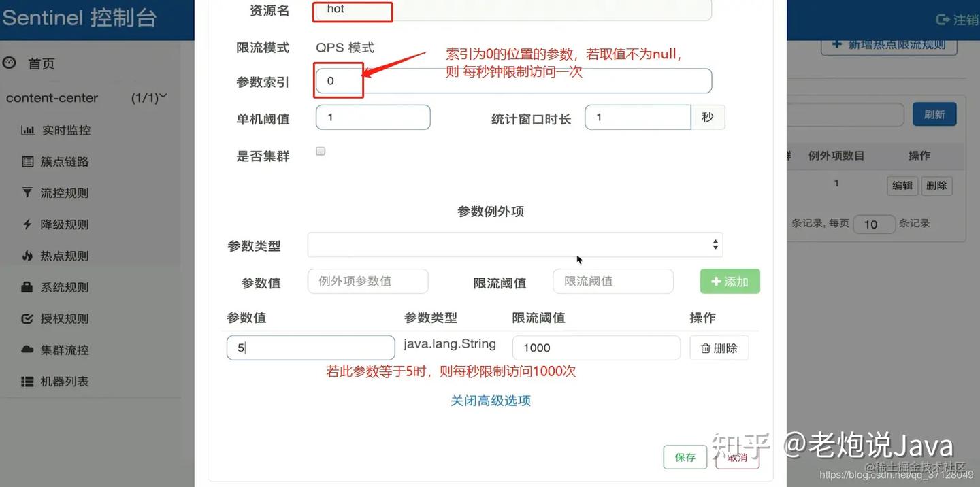Toggle the 是否集群 checkbox
The width and height of the screenshot is (980, 487).
point(321,151)
